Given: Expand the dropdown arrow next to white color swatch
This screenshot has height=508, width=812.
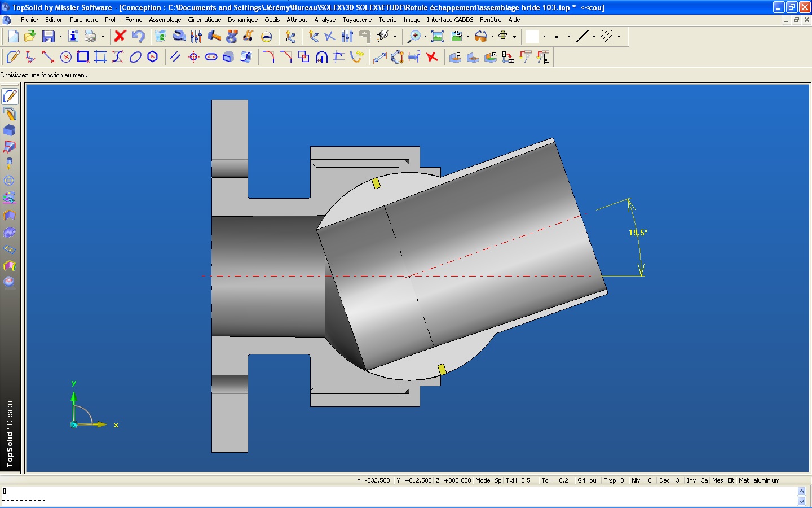Looking at the screenshot, I should point(544,37).
